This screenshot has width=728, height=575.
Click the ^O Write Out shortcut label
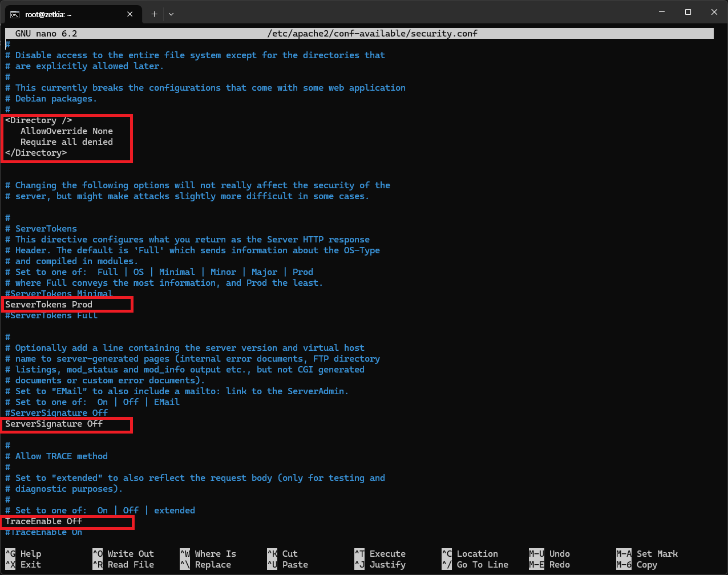point(123,554)
